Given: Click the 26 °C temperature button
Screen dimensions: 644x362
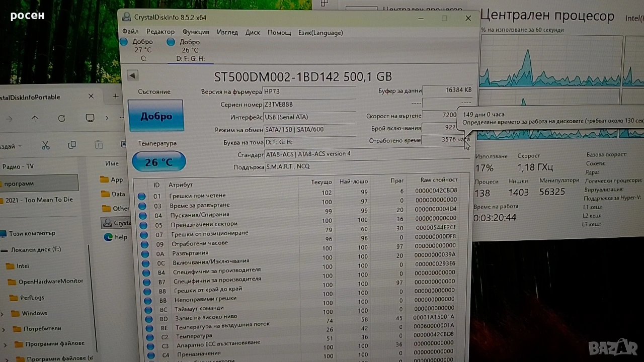Looking at the screenshot, I should pos(158,162).
